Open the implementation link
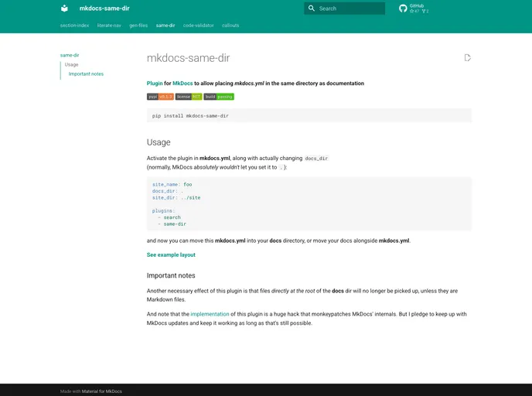This screenshot has width=532, height=396. (x=210, y=314)
